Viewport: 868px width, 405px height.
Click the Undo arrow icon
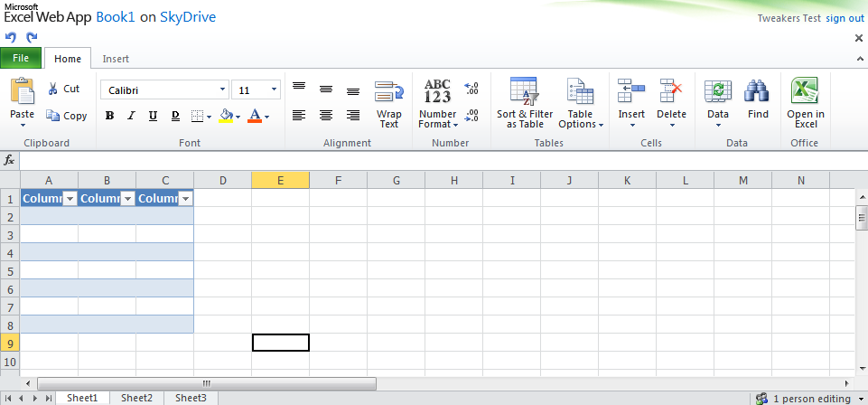click(11, 38)
